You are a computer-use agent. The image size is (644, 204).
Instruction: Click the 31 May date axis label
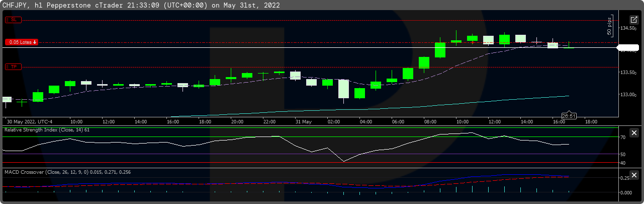(x=304, y=121)
